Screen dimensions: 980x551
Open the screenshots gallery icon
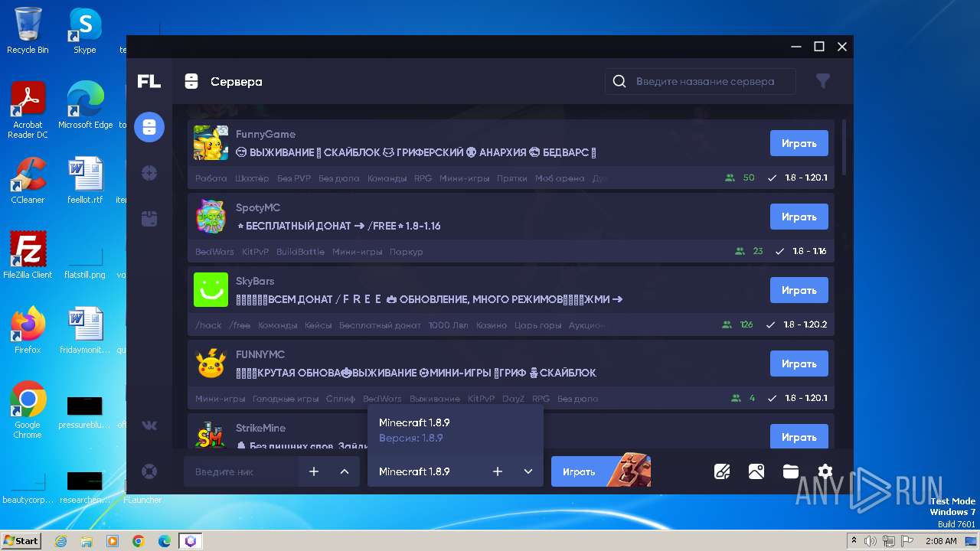[x=756, y=471]
